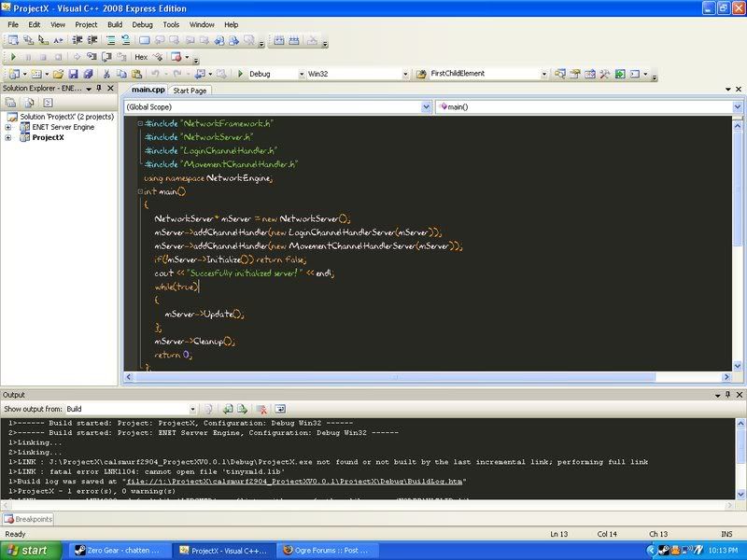The image size is (747, 560).
Task: Open the Win32 platform dropdown
Action: click(405, 75)
